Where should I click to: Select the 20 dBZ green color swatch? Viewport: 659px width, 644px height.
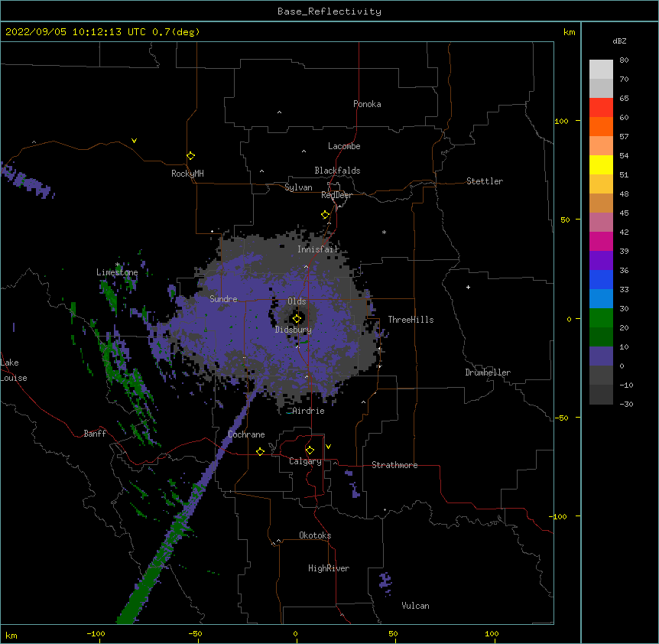(x=601, y=318)
